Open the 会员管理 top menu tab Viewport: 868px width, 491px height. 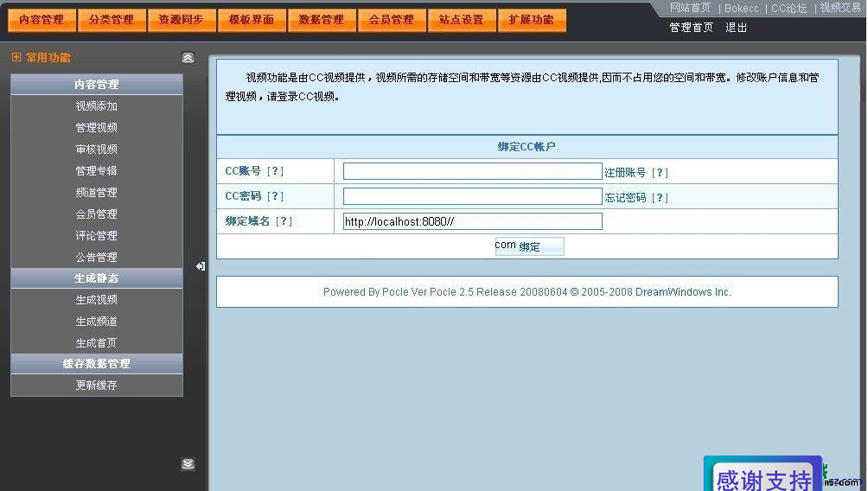pos(392,21)
